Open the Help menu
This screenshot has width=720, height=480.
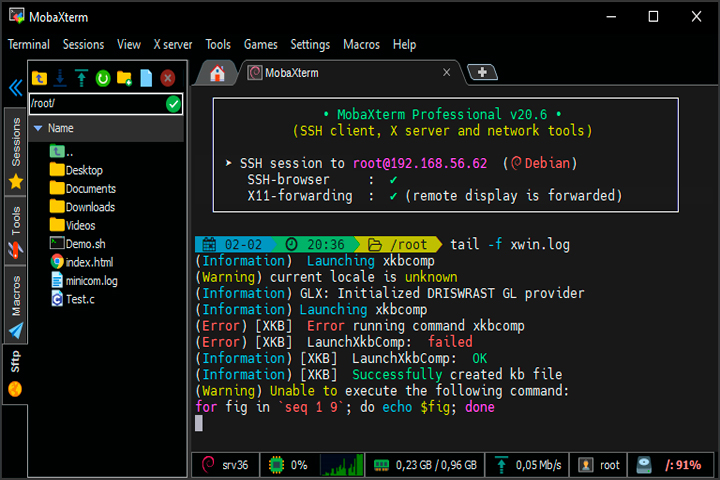(404, 45)
